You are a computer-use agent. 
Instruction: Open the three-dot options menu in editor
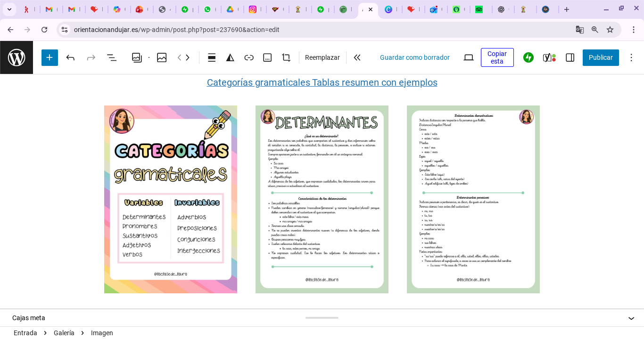coord(631,57)
